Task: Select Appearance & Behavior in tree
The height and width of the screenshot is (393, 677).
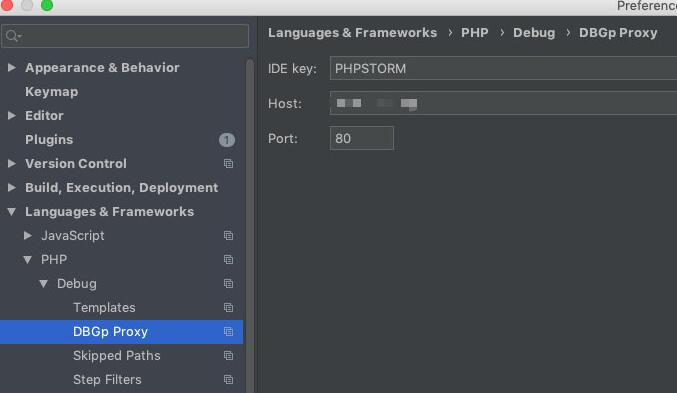Action: [102, 67]
